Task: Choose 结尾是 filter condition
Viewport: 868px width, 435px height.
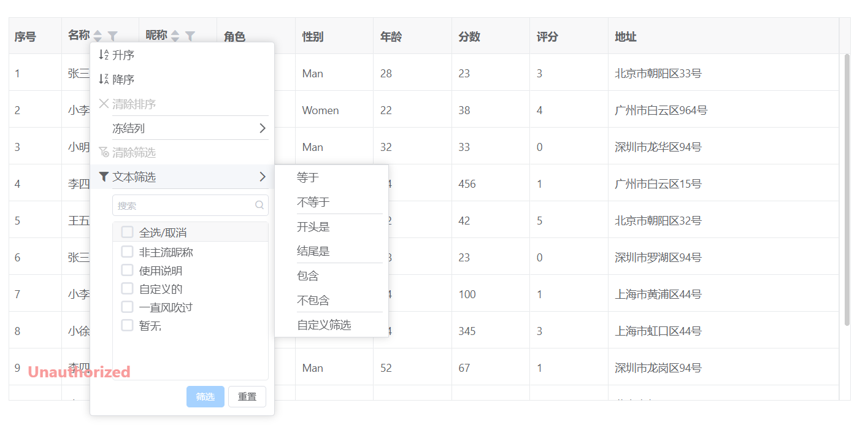Action: click(x=332, y=251)
